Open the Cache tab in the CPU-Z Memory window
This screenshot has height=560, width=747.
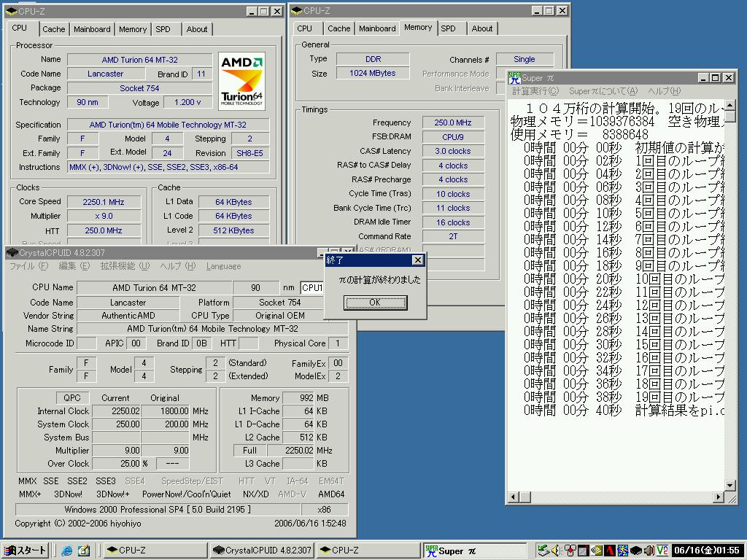338,28
